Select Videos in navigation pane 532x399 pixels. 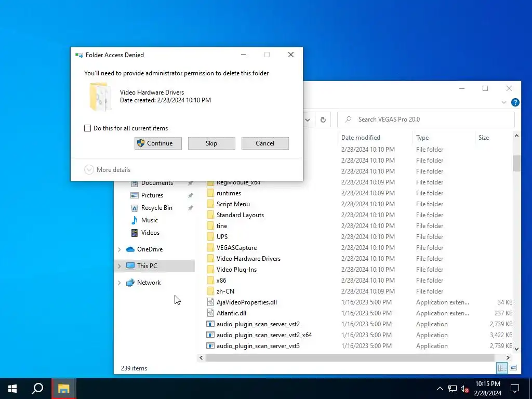(x=150, y=233)
